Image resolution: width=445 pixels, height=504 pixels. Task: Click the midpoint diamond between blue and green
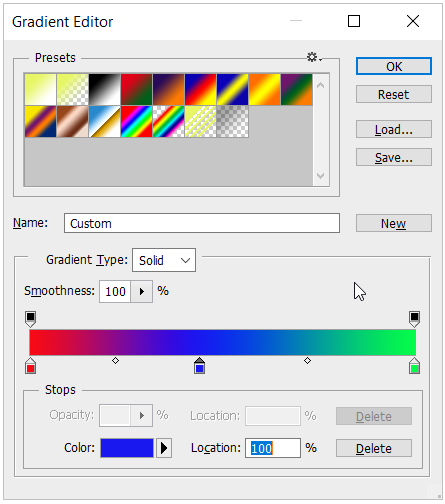307,360
